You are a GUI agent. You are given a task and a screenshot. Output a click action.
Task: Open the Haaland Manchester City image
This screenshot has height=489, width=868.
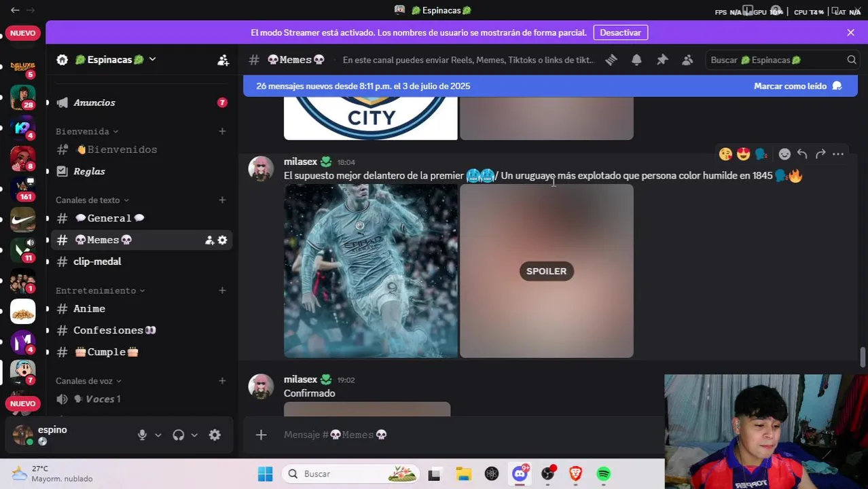pos(371,271)
